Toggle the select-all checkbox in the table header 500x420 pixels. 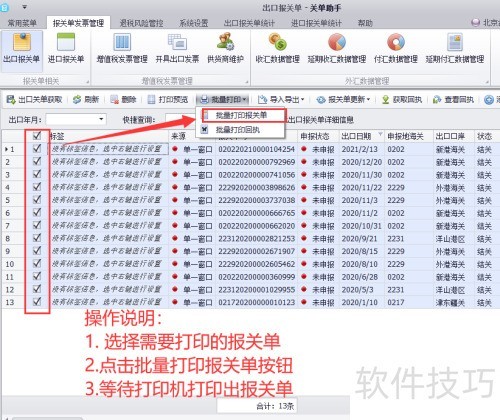[x=37, y=136]
